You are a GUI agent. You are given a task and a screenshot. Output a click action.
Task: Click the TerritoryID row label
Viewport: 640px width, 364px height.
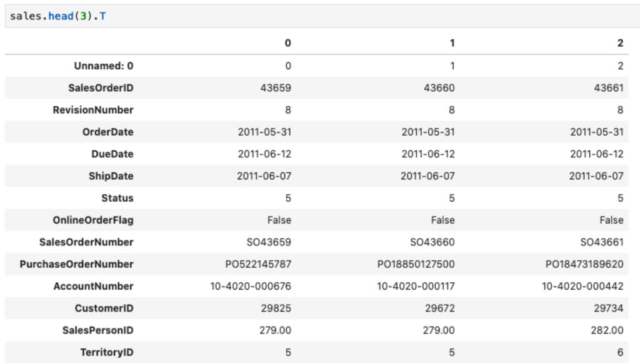[x=106, y=352]
